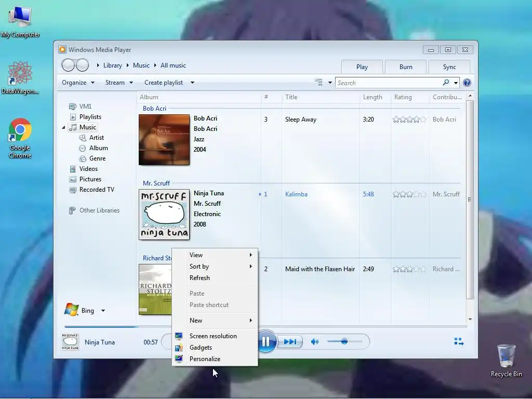Open the Recycle Bin

(x=506, y=361)
